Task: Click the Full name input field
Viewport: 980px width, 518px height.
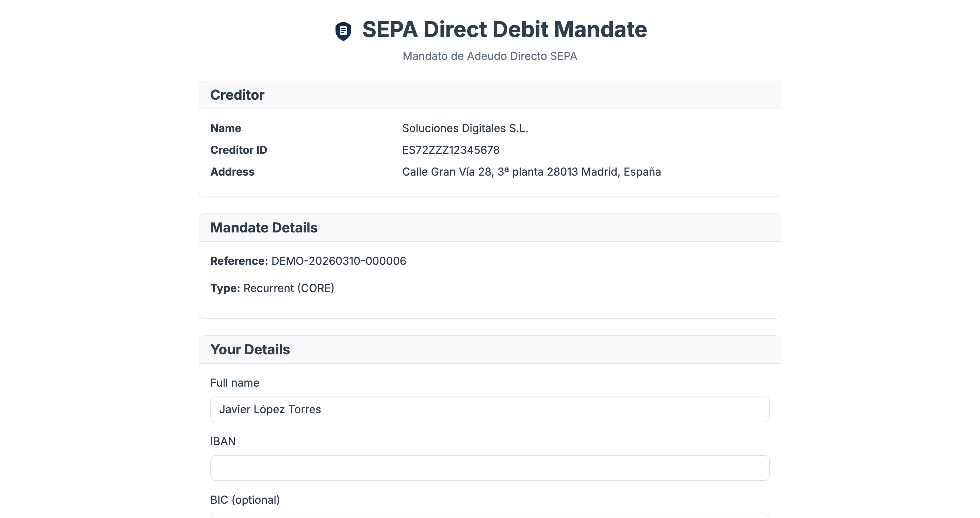Action: click(490, 409)
